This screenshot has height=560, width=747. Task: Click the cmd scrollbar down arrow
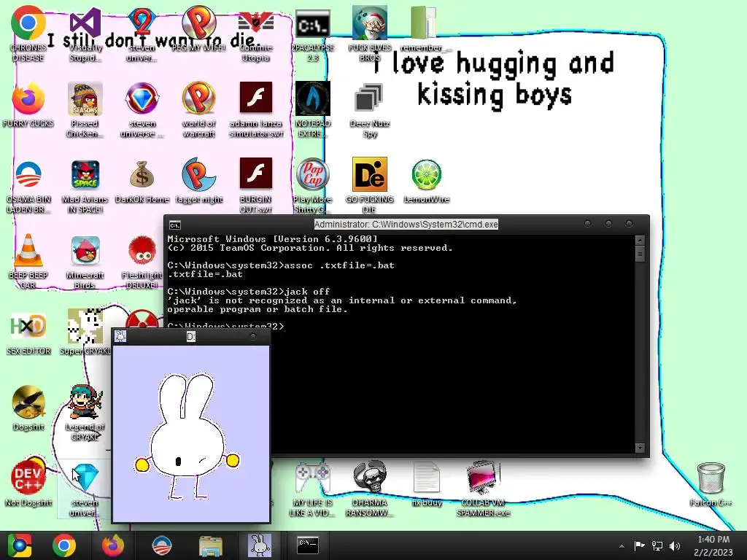[640, 448]
